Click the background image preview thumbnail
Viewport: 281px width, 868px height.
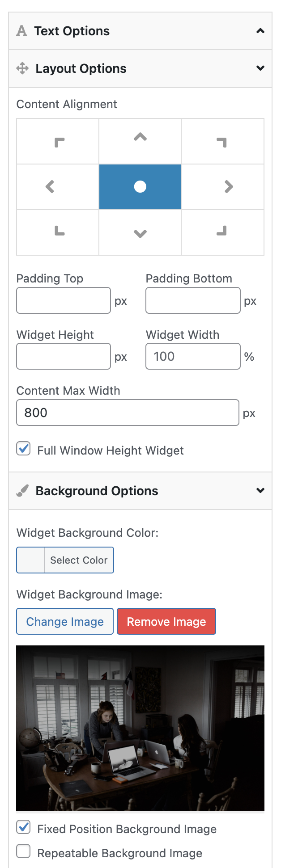[140, 728]
